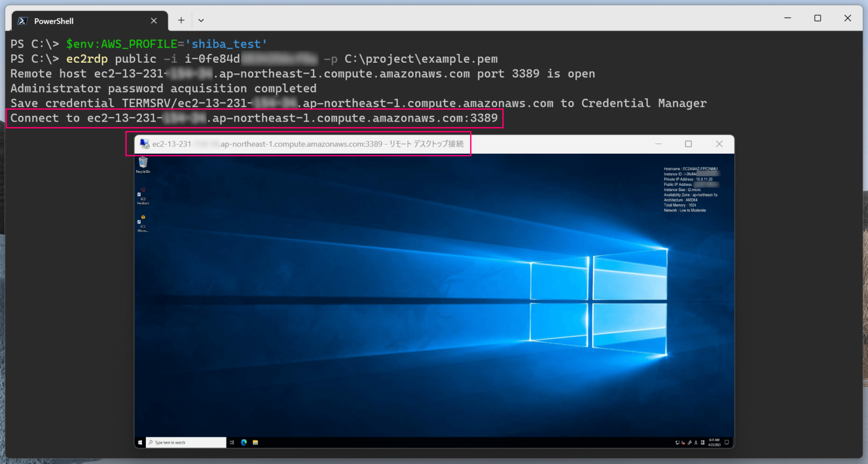
Task: Click the touch keyboard icon in the system tray
Action: click(x=702, y=443)
